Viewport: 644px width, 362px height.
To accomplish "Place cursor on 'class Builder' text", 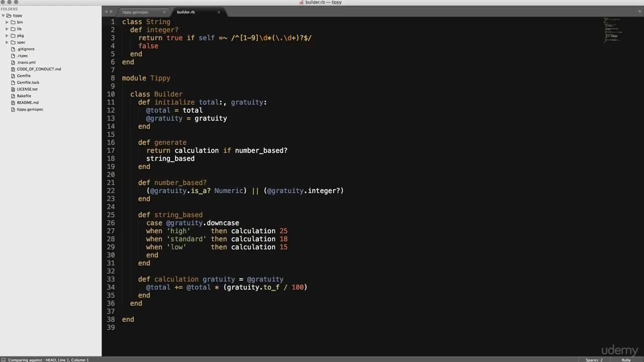I will pos(156,94).
